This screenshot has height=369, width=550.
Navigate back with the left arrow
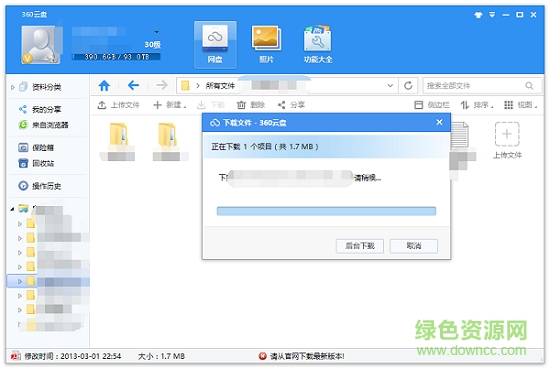tap(133, 85)
